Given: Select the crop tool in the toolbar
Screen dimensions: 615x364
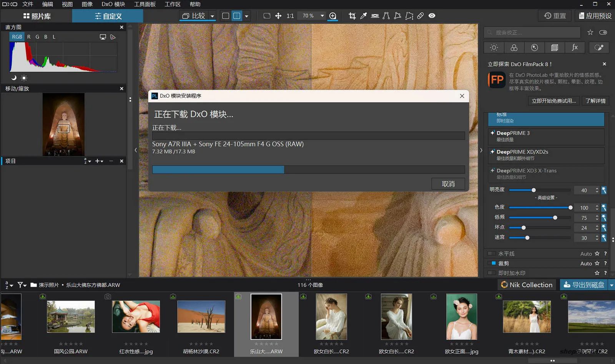Looking at the screenshot, I should point(352,16).
